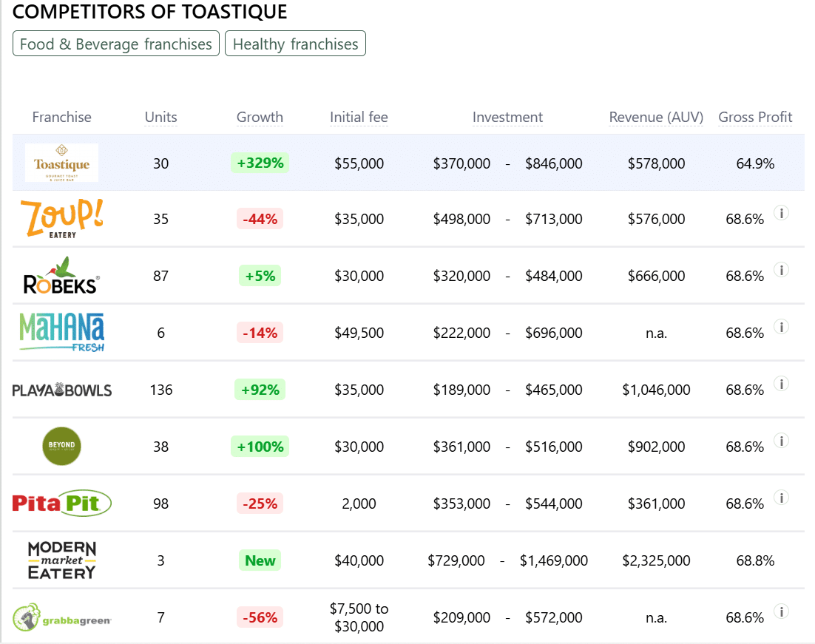Image resolution: width=815 pixels, height=644 pixels.
Task: Click info icon in Robeks row
Action: [x=781, y=270]
